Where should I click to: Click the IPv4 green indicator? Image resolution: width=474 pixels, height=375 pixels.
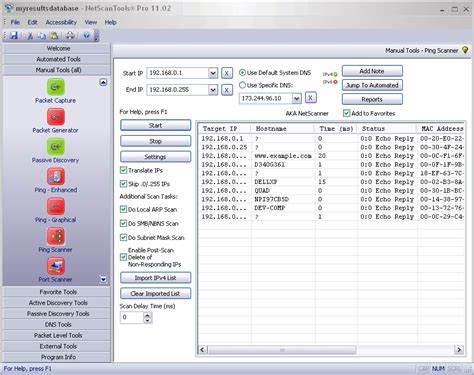pyautogui.click(x=335, y=74)
